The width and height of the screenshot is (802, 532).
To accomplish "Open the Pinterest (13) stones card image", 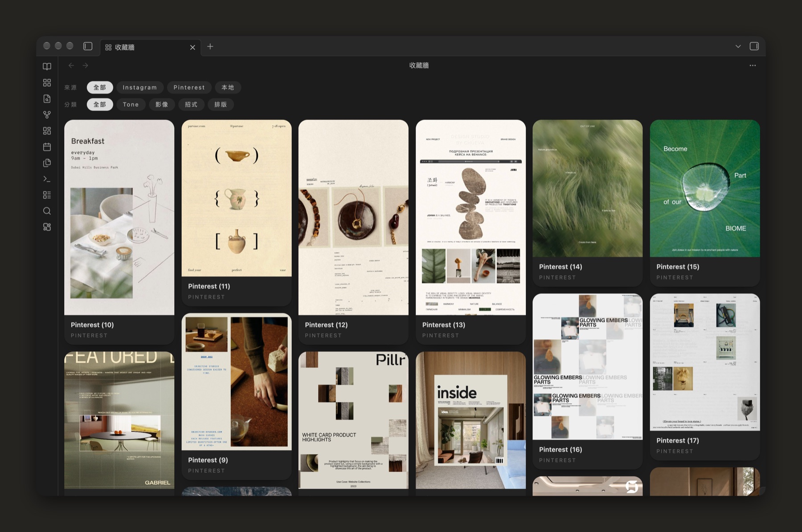I will coord(471,217).
